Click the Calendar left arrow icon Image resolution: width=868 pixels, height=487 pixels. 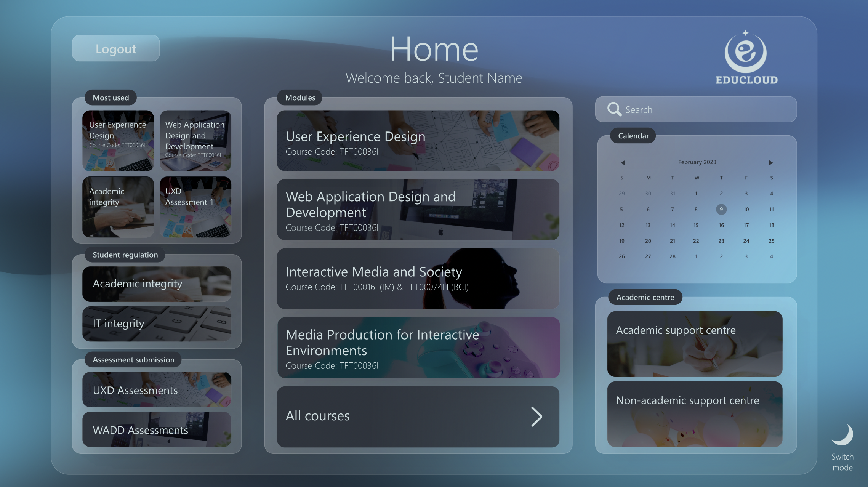coord(622,162)
